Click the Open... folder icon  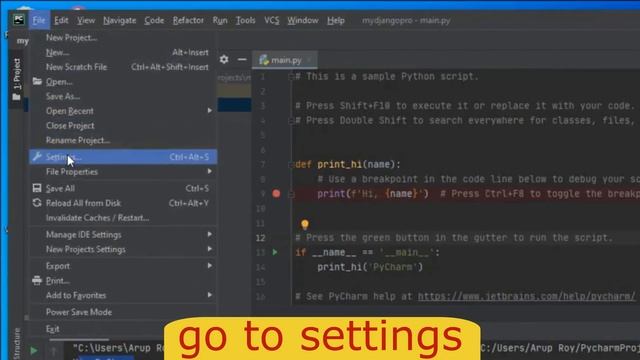point(37,81)
